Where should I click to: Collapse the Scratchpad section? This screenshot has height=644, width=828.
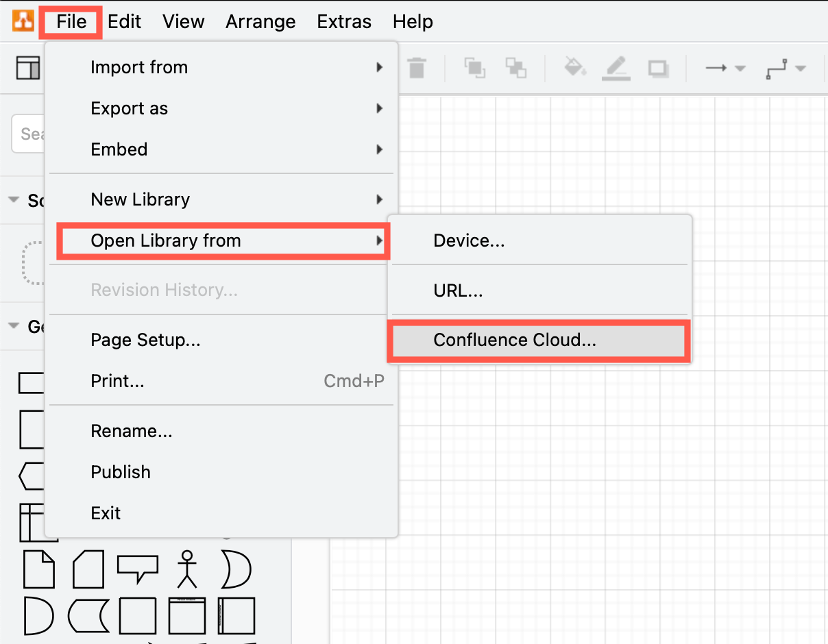[14, 200]
